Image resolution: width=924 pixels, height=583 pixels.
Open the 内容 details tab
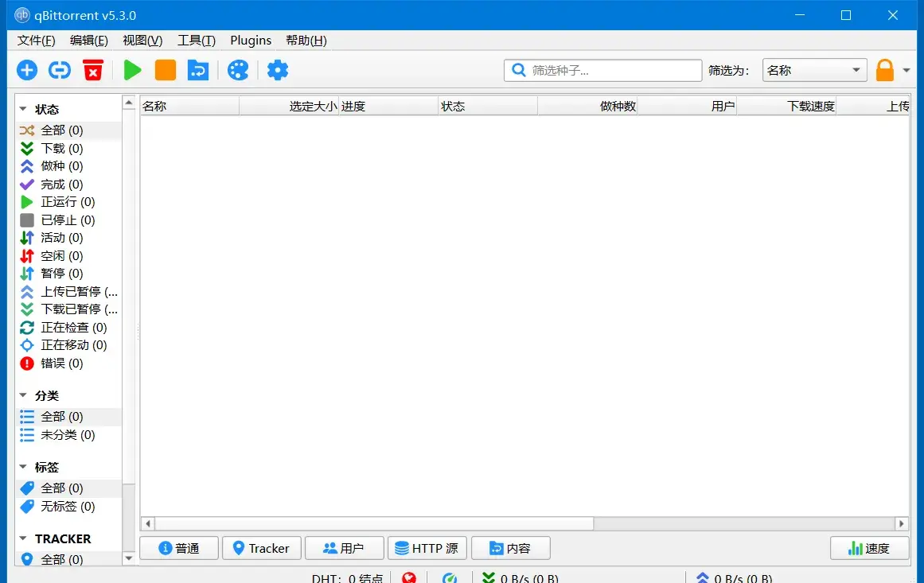[x=511, y=548]
